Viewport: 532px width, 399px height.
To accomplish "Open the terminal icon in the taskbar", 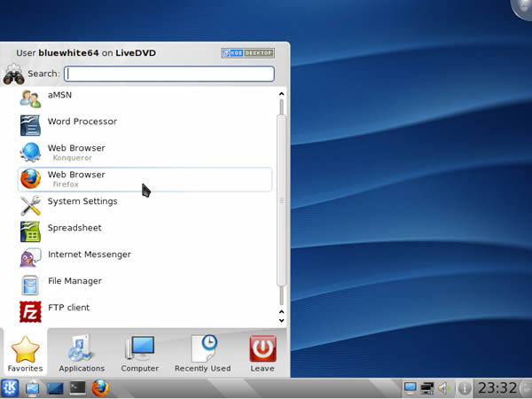I will click(78, 388).
